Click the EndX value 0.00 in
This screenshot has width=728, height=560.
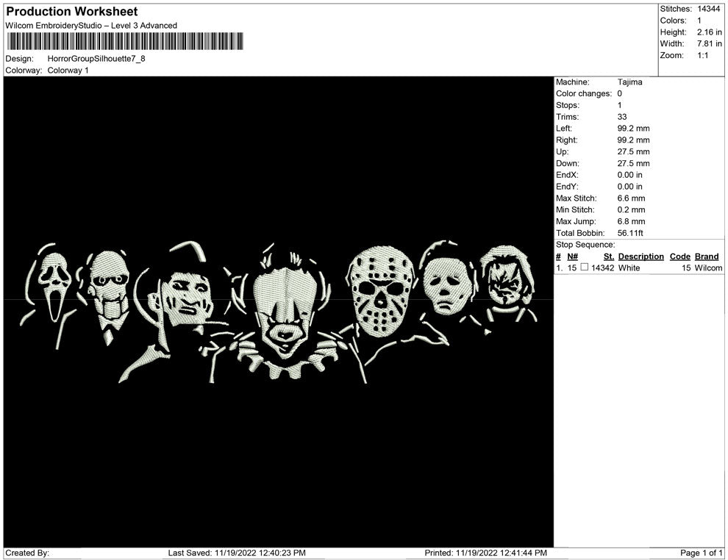629,175
